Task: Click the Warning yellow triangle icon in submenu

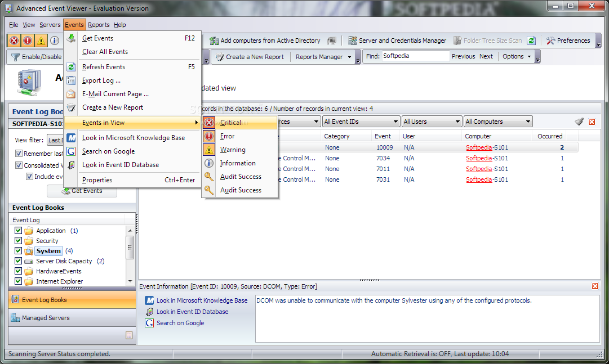Action: (x=209, y=150)
